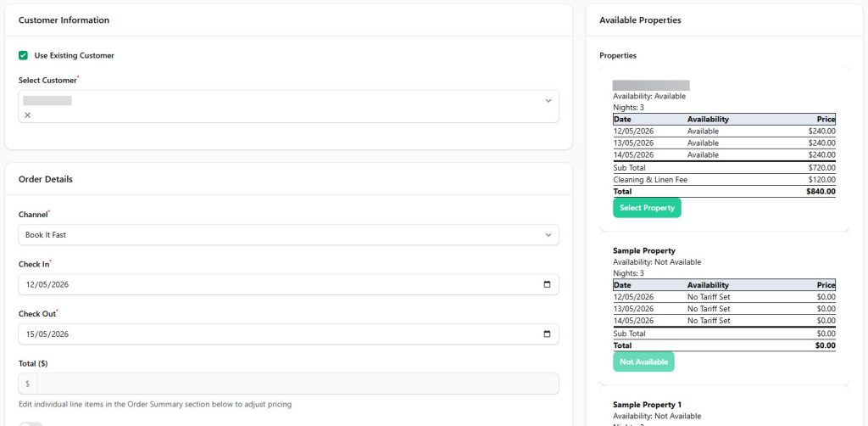Open the Check Out calendar picker icon
868x426 pixels.
(x=547, y=334)
